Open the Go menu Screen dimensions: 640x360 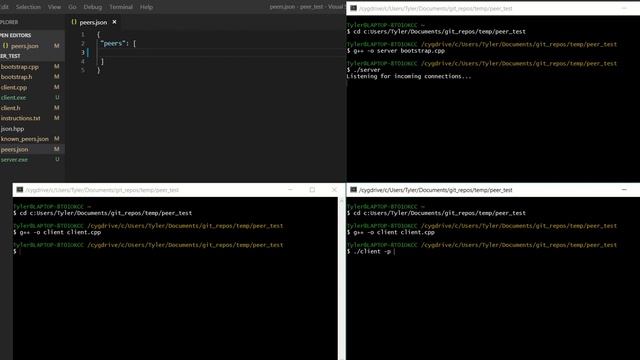tap(72, 7)
